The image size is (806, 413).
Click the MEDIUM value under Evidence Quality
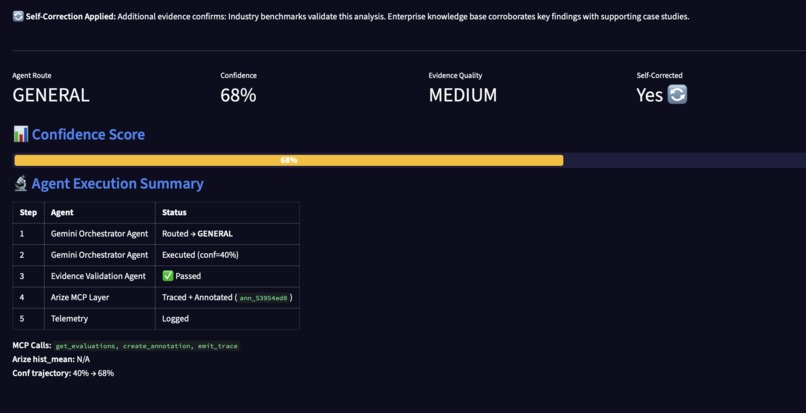pyautogui.click(x=463, y=95)
